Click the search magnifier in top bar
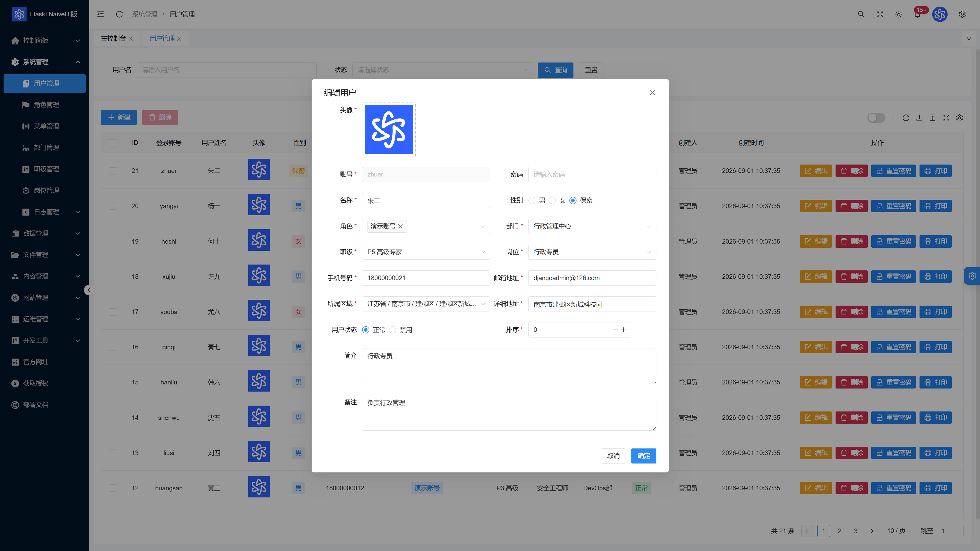This screenshot has height=551, width=980. point(861,15)
